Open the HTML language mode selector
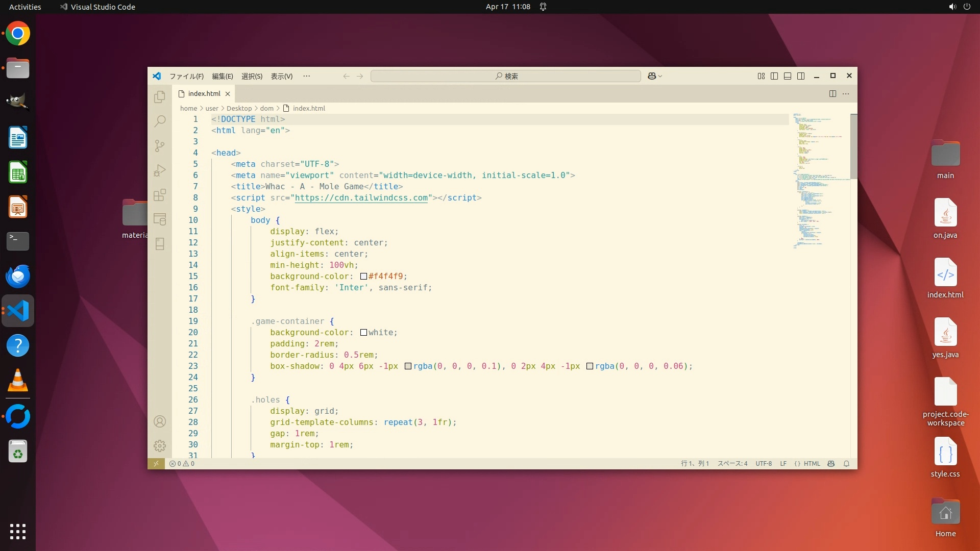Image resolution: width=980 pixels, height=551 pixels. tap(812, 464)
